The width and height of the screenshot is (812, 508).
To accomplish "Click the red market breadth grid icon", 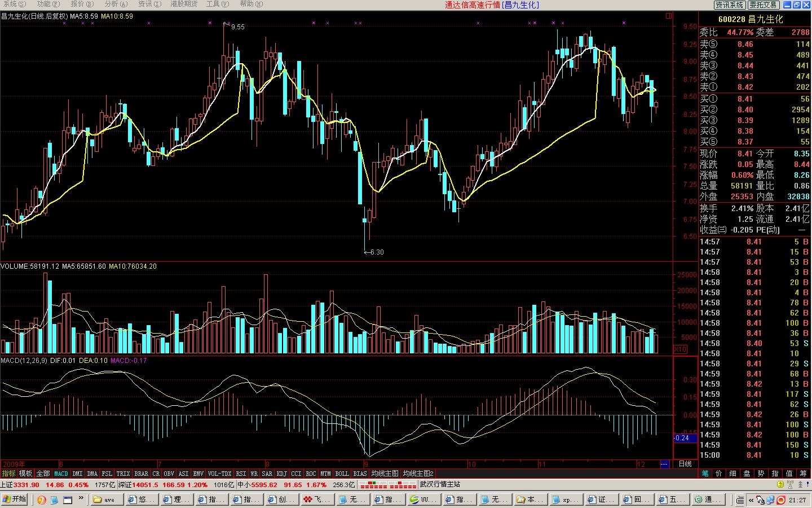I will point(388,485).
